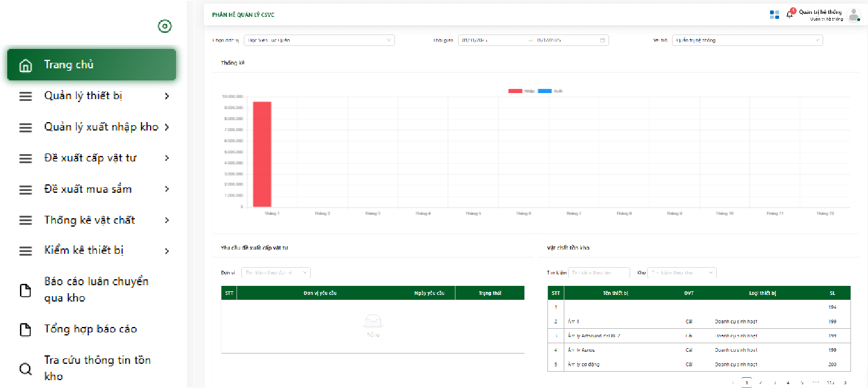The height and width of the screenshot is (388, 868).
Task: Click the Tra cứu thông tin search icon
Action: [25, 369]
